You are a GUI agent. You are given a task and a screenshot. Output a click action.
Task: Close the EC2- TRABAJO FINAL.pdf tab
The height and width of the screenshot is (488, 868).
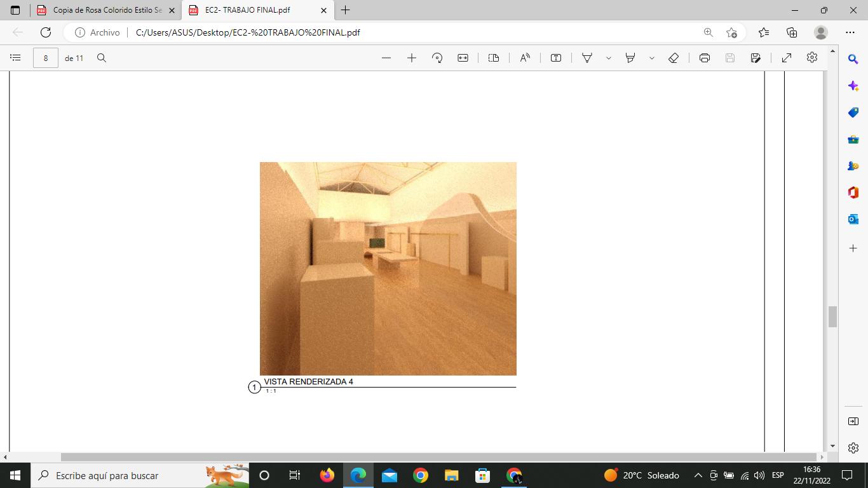point(323,10)
